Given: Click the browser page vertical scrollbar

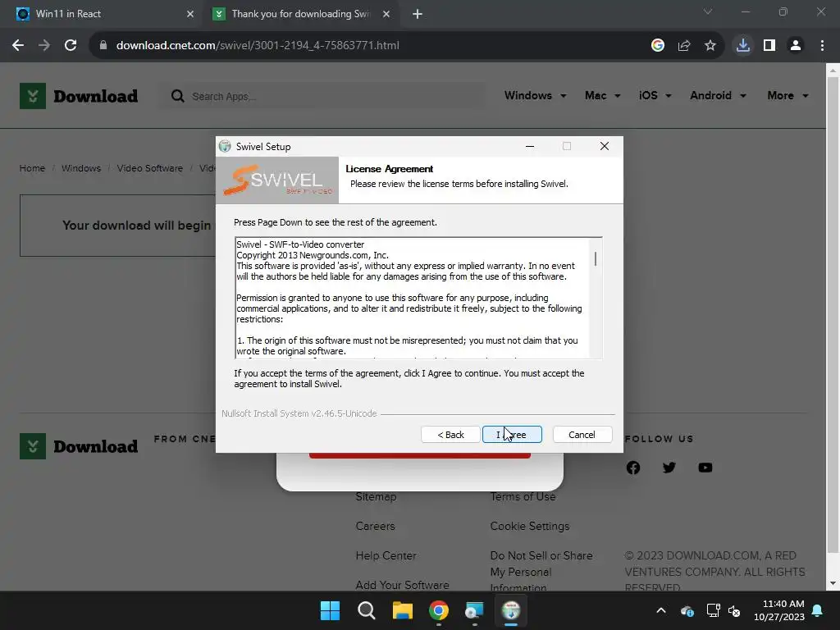Looking at the screenshot, I should pos(833,316).
